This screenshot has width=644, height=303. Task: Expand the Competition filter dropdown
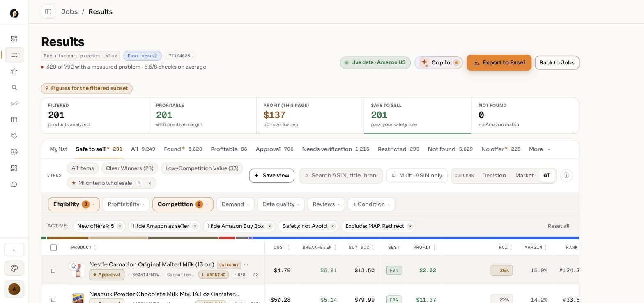point(183,204)
